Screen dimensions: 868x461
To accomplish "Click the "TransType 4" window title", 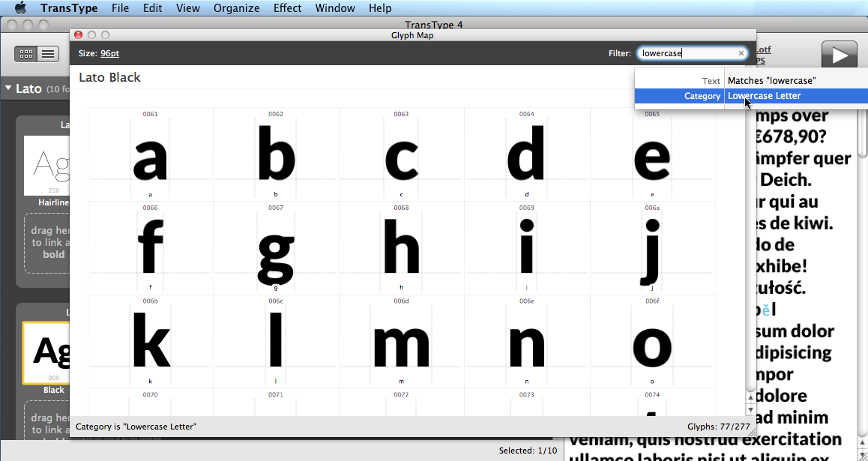I will (x=433, y=24).
